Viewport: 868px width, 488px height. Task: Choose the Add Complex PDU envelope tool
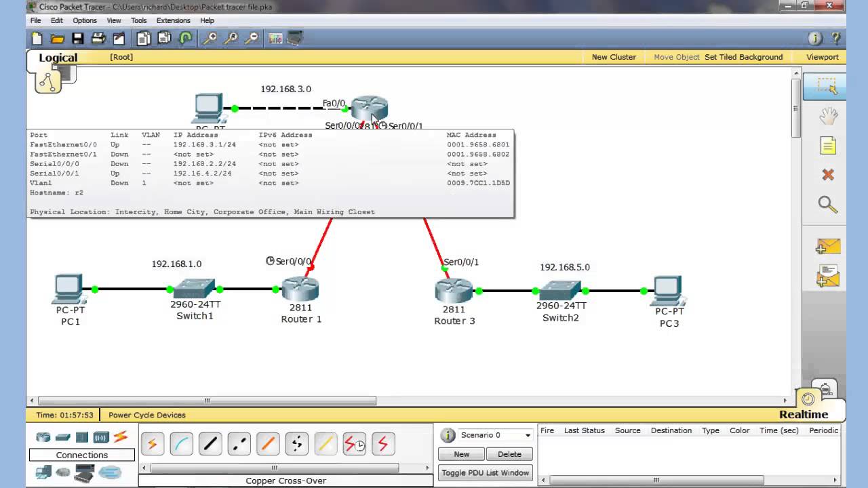pyautogui.click(x=828, y=277)
